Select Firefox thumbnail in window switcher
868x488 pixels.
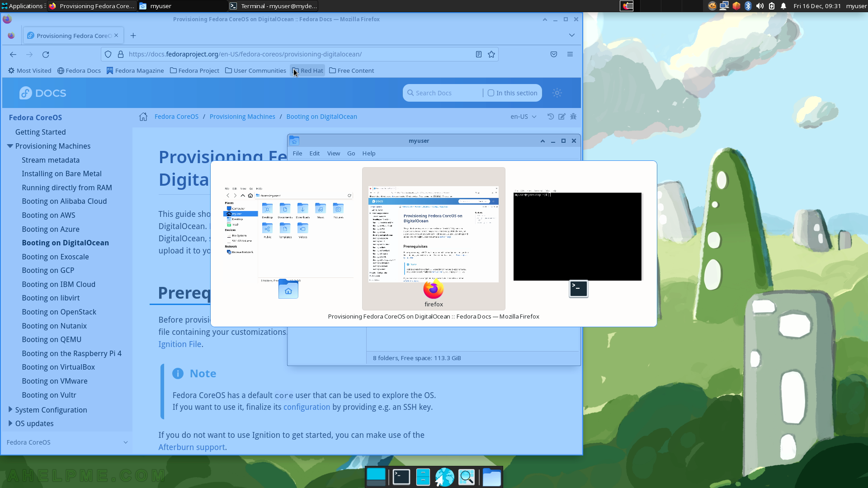click(434, 239)
